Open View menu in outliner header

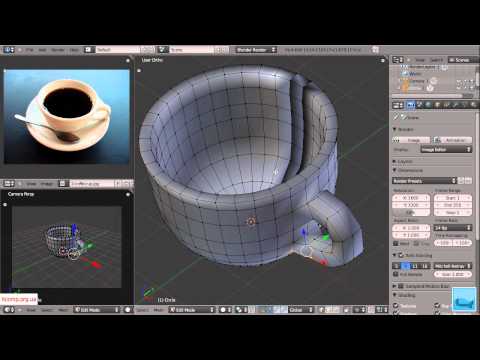(420, 60)
